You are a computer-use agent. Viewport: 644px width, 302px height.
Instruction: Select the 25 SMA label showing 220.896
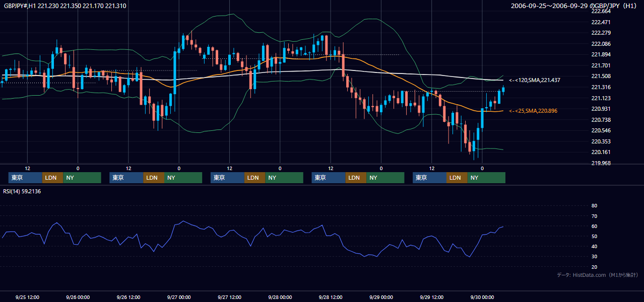pos(533,111)
